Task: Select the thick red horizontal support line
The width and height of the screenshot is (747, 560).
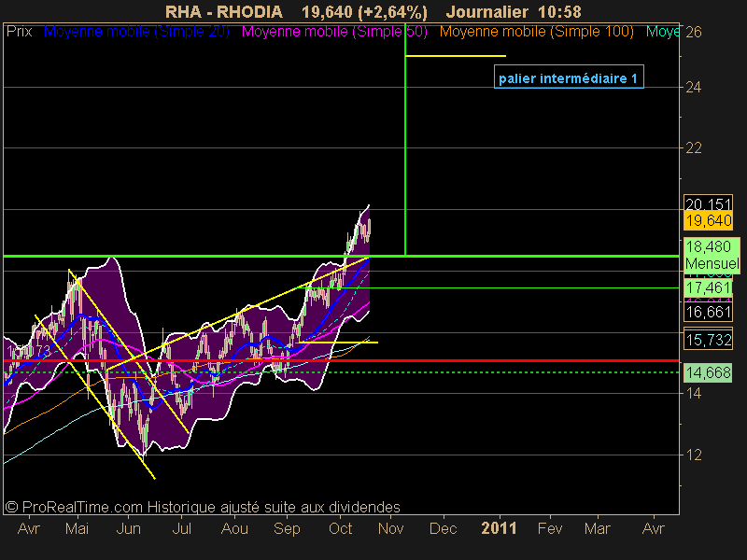Action: click(341, 361)
